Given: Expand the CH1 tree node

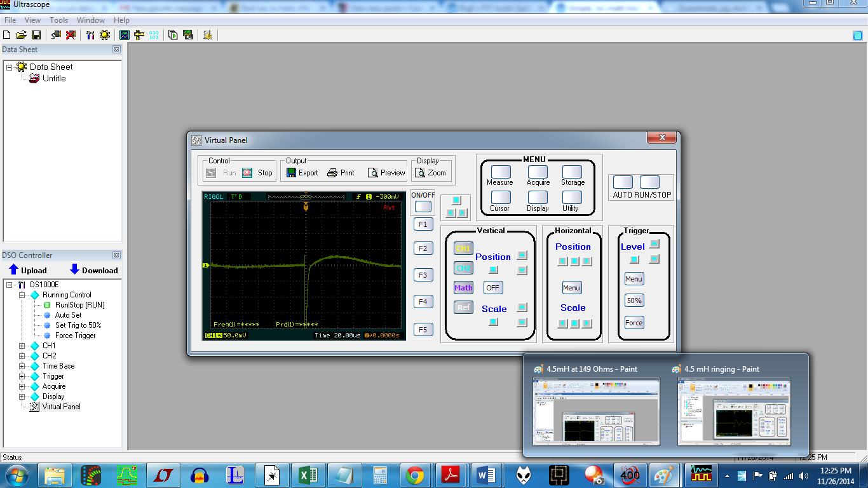Looking at the screenshot, I should click(22, 346).
